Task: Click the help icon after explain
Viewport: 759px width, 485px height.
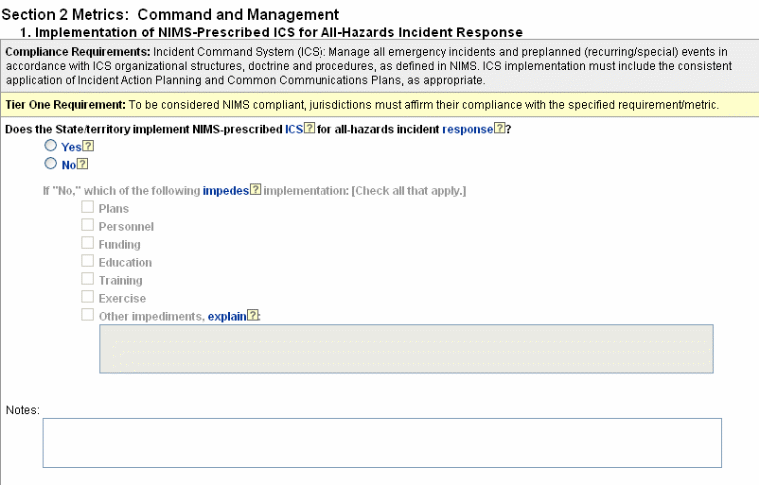Action: click(x=253, y=316)
